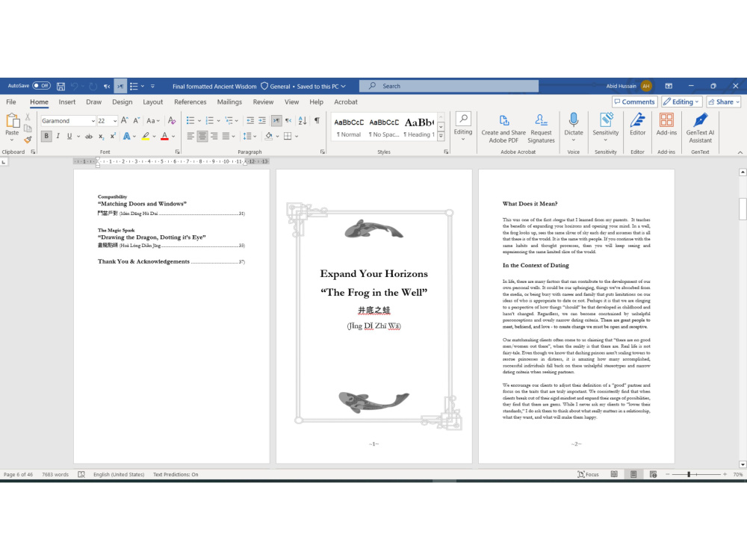Click the Sort A to Z icon
Viewport: 747px width, 560px height.
coord(303,120)
